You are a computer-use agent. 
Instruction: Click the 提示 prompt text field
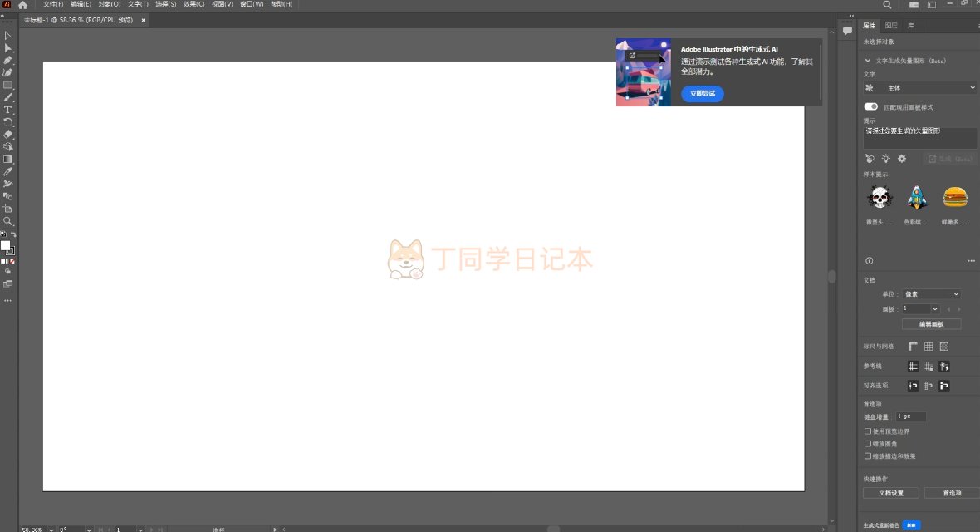[x=919, y=137]
